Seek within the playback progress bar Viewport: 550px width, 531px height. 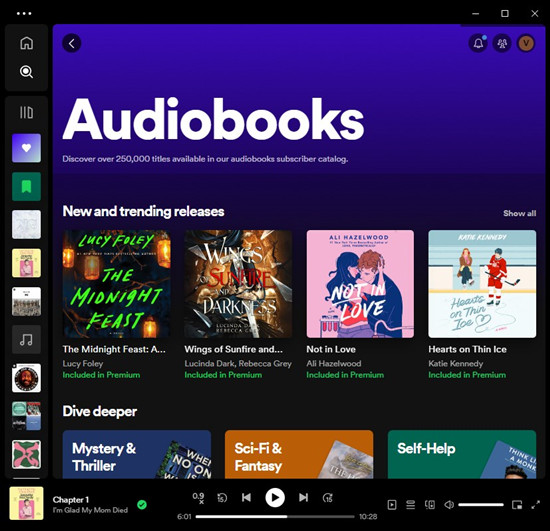[x=275, y=517]
